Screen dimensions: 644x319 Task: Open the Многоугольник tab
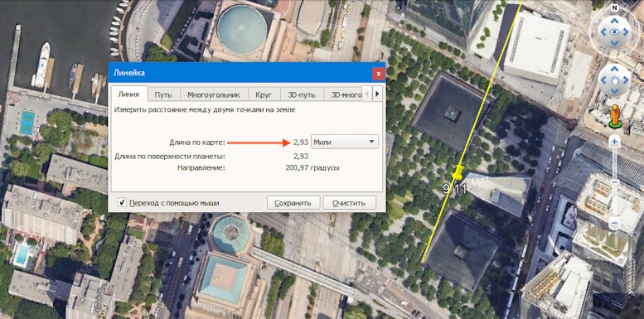[x=214, y=94]
